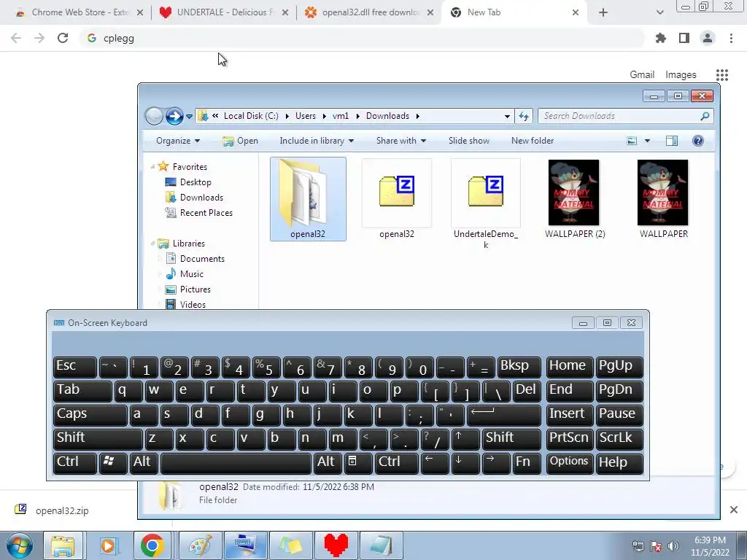Click On-Screen Keyboard taskbar icon

tap(245, 545)
